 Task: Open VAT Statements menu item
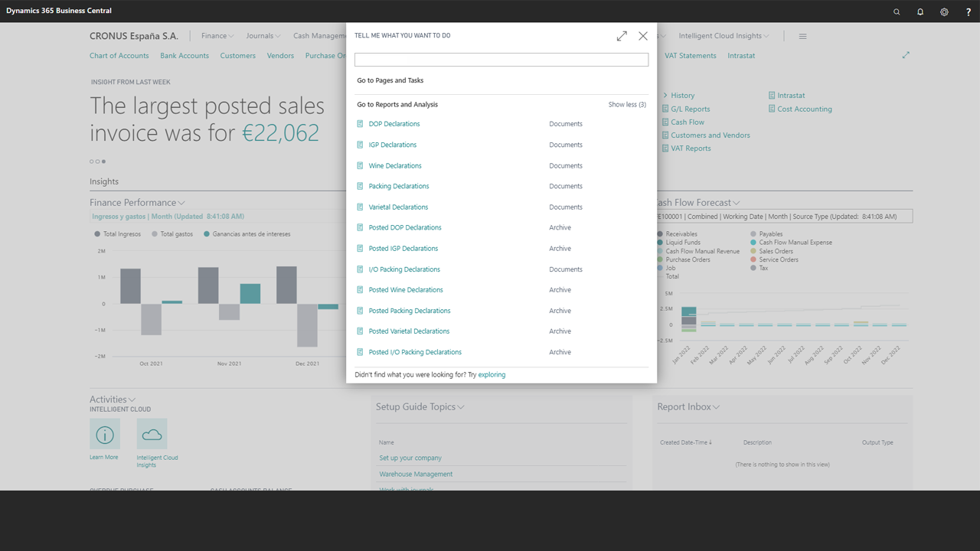click(691, 56)
